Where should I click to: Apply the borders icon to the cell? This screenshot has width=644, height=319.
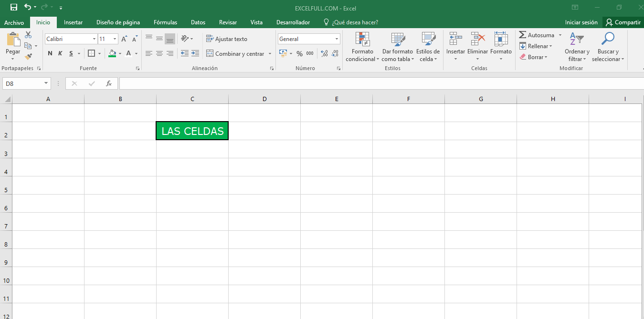click(92, 53)
